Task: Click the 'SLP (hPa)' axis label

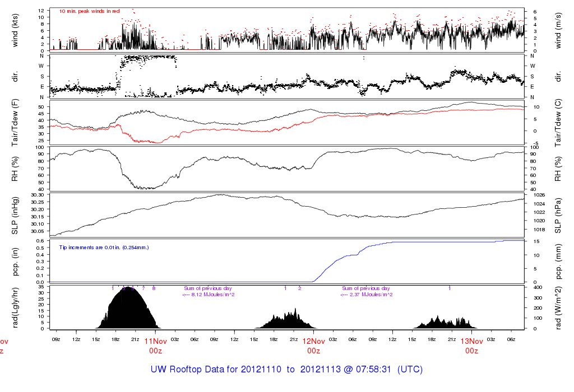Action: click(558, 216)
